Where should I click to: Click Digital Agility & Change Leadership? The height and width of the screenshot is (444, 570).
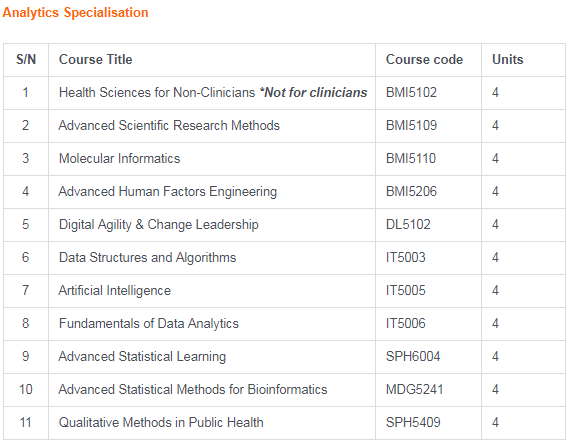[158, 225]
